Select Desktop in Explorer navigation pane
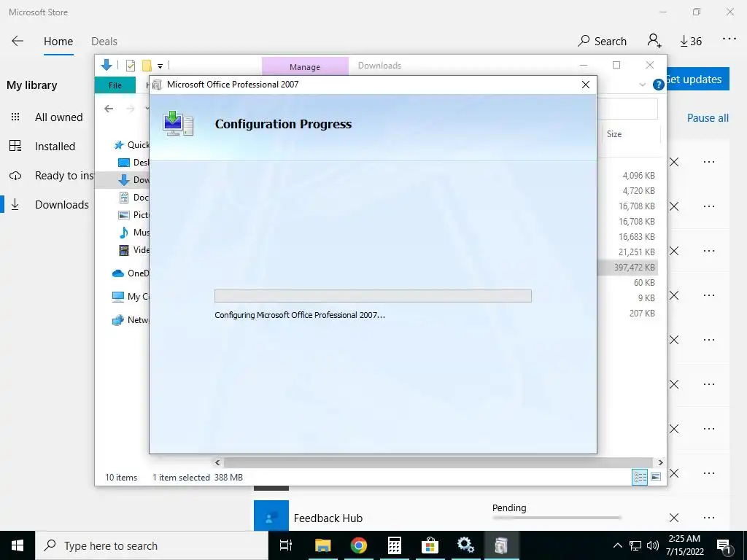 coord(133,163)
